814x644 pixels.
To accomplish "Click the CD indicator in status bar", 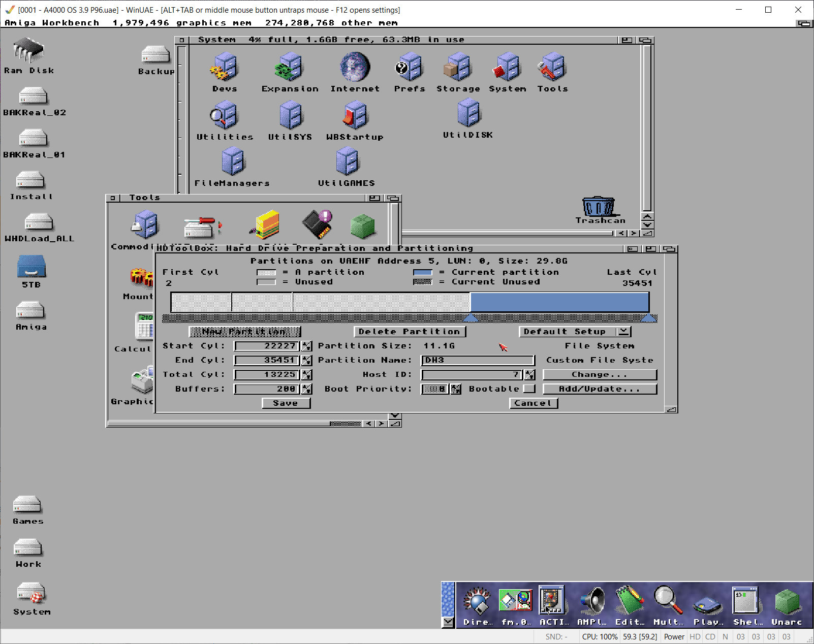I will (x=710, y=637).
